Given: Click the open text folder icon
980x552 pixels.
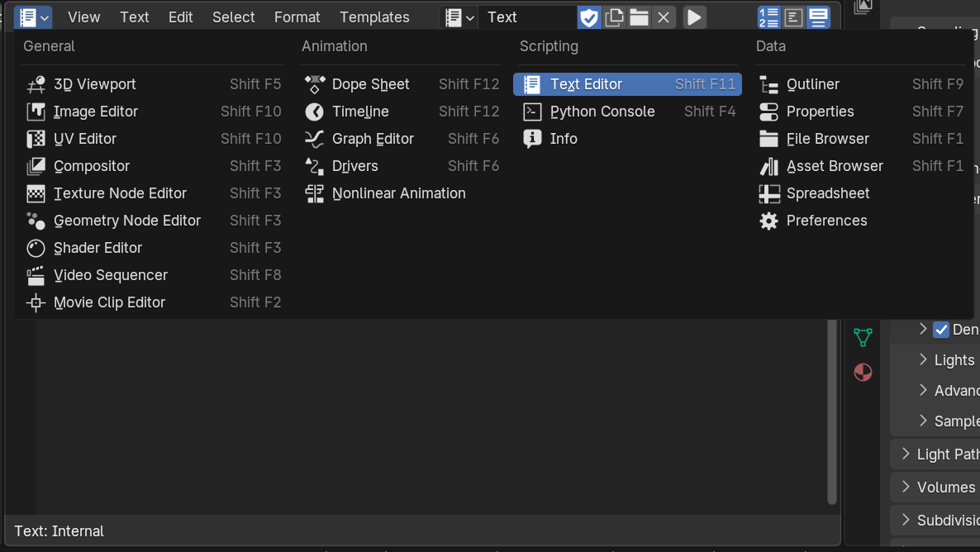Looking at the screenshot, I should (639, 17).
